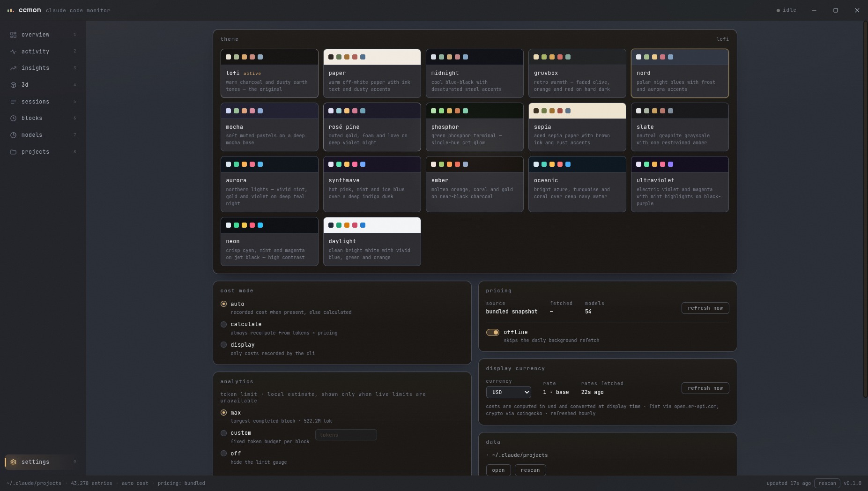Screen dimensions: 868x491
Task: Pick the rosé pine theme
Action: click(372, 127)
